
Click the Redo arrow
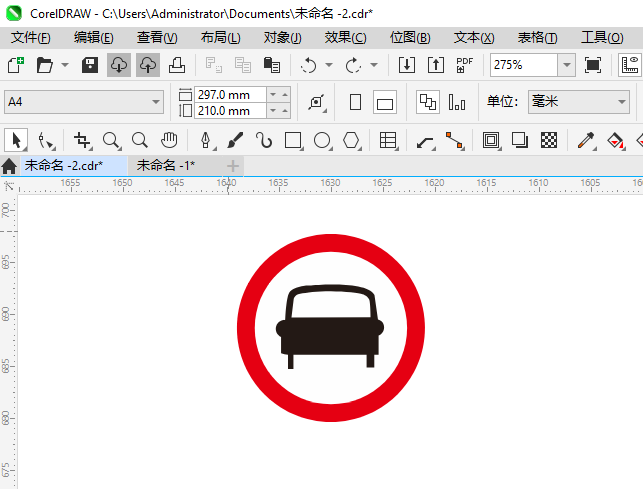tap(353, 65)
